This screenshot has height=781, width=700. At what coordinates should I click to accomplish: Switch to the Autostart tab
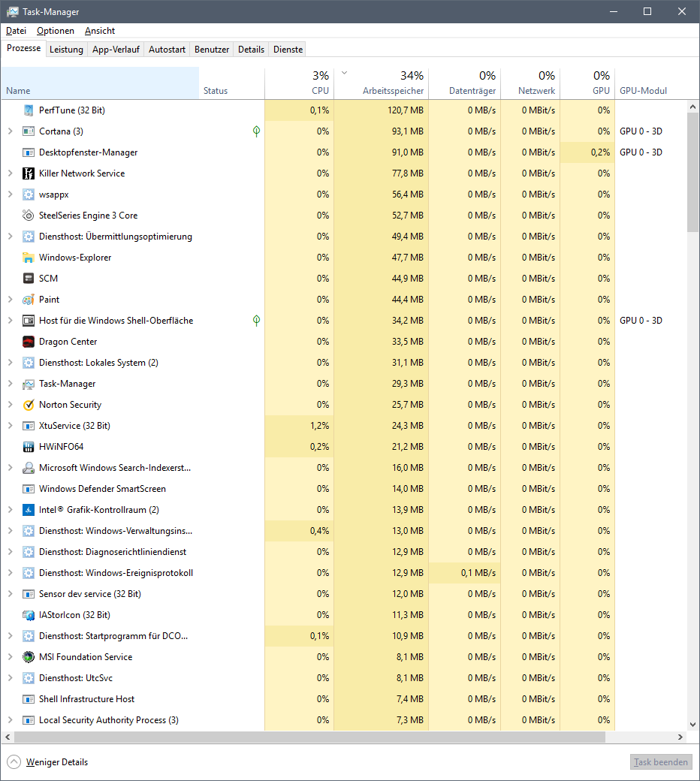pos(167,50)
